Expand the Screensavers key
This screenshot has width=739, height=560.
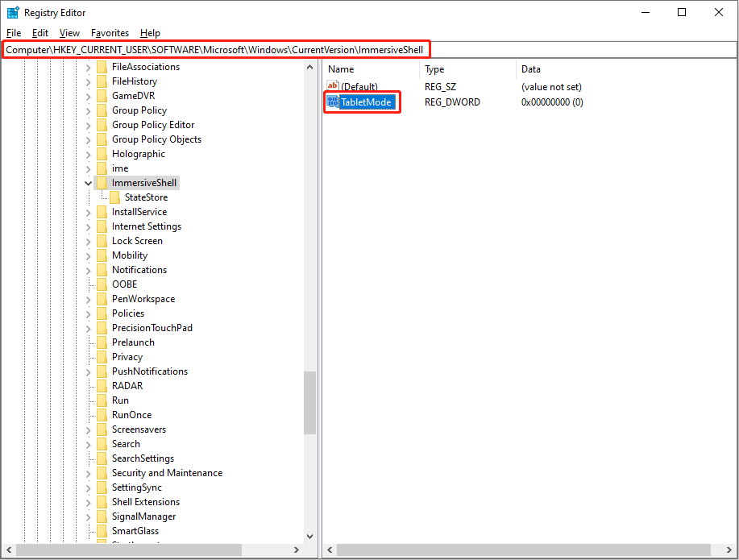click(x=88, y=429)
